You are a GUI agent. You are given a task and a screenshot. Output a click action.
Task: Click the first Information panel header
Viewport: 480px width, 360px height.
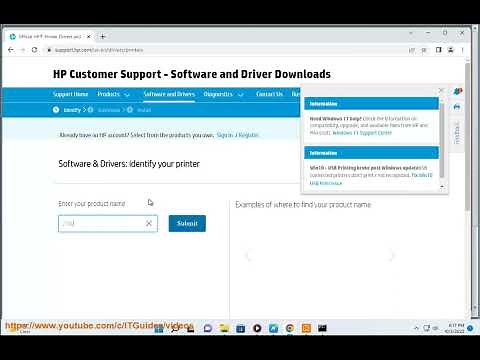pos(371,104)
